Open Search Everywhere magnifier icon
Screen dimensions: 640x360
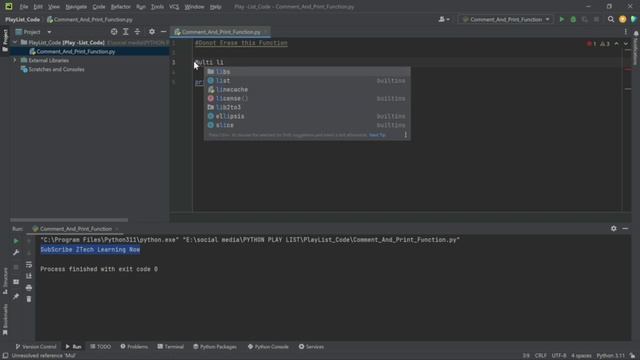point(611,19)
